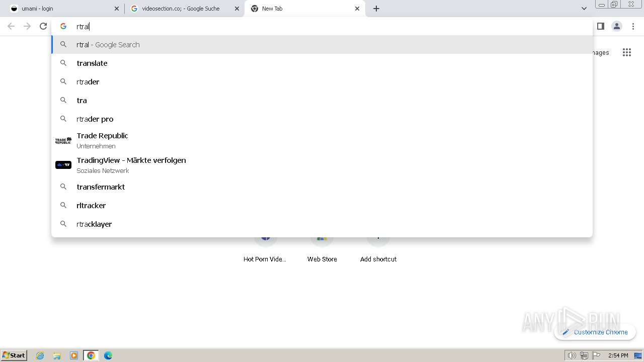Image resolution: width=644 pixels, height=362 pixels.
Task: Click search icon beside transfermarkt suggestion
Action: coord(63,187)
